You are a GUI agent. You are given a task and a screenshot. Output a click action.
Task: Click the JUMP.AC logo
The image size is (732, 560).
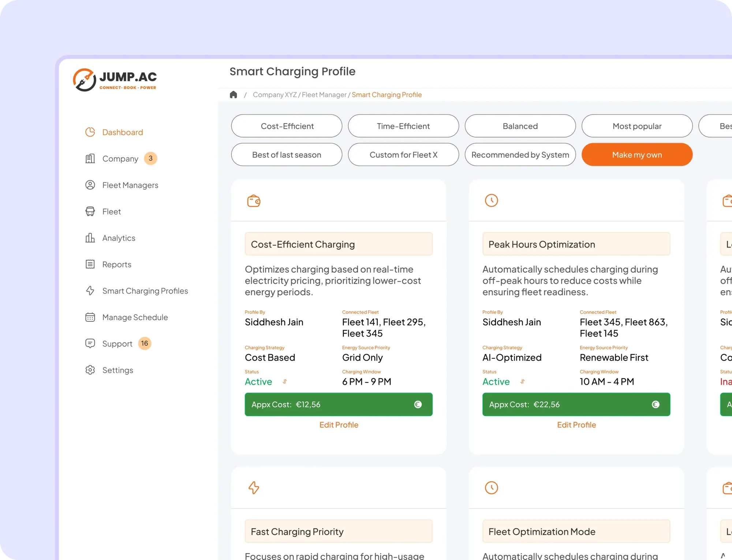[115, 79]
